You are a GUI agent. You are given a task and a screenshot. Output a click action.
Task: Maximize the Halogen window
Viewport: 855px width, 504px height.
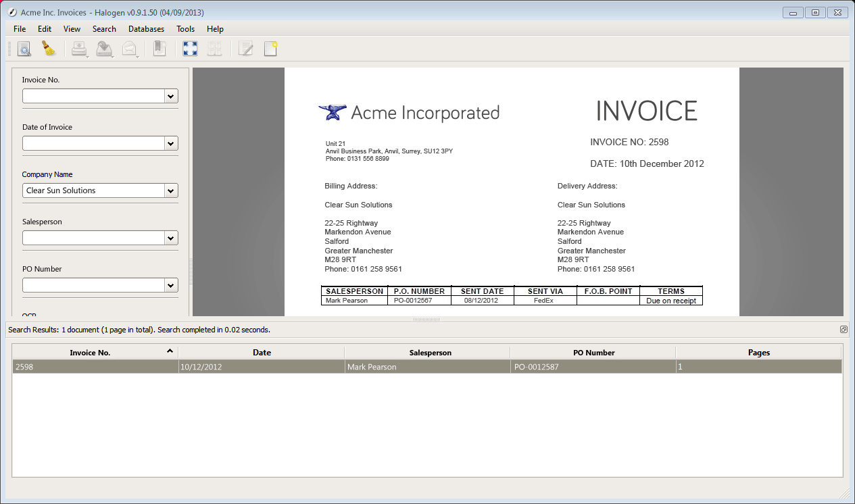coord(815,12)
